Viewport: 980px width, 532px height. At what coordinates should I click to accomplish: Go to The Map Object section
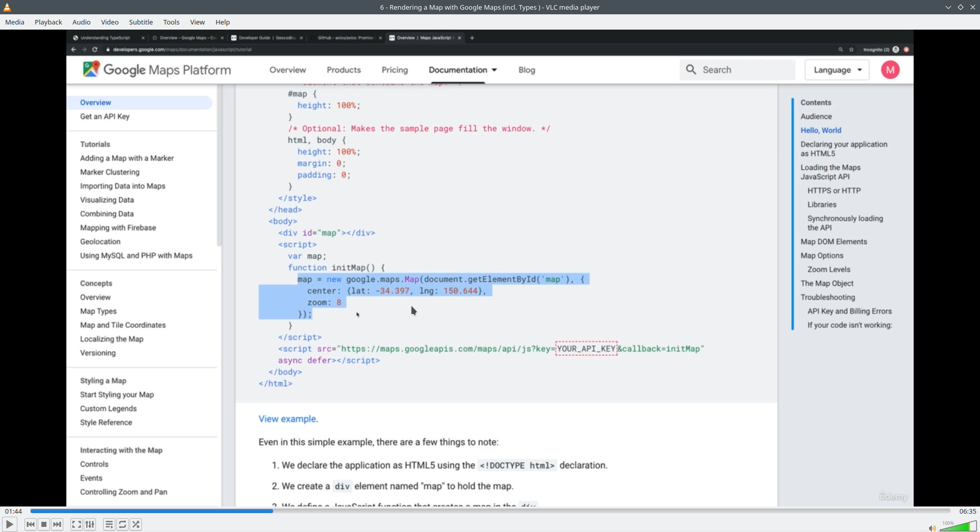[827, 283]
